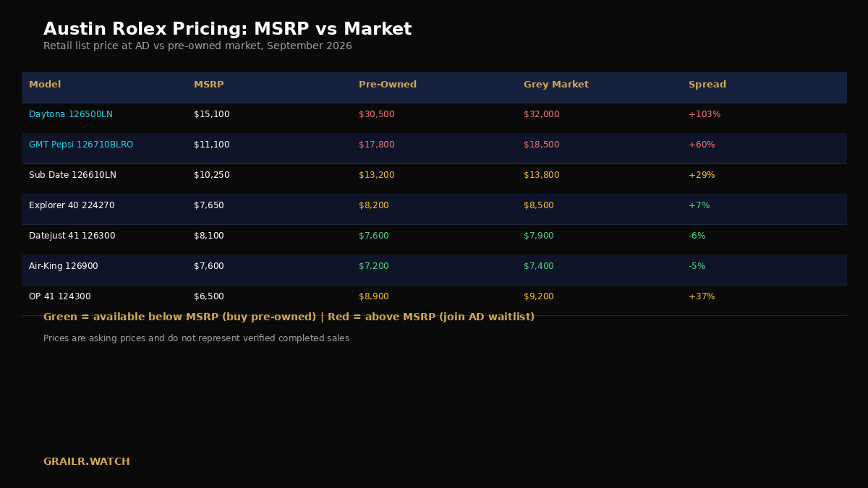The image size is (868, 488).
Task: Click the +60% spread for GMT Pepsi
Action: (702, 145)
